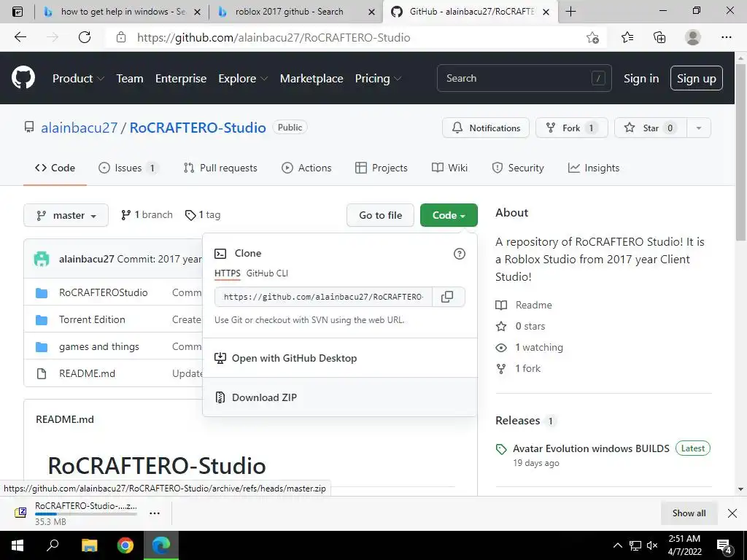Open the Favorites list icon
The image size is (747, 560).
[x=627, y=37]
